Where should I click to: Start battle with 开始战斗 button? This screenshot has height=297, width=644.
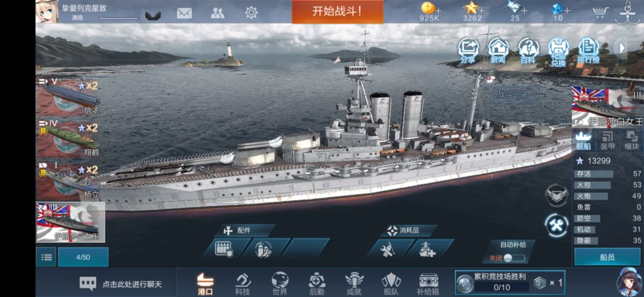pyautogui.click(x=338, y=11)
